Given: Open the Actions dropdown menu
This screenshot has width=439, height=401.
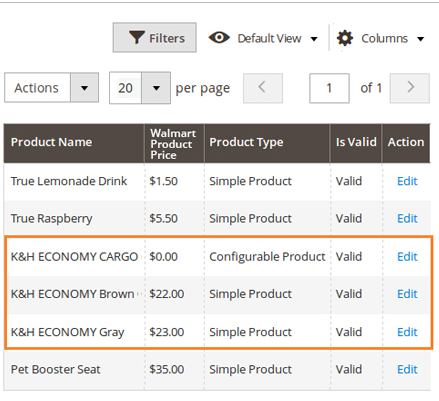Looking at the screenshot, I should pyautogui.click(x=51, y=88).
